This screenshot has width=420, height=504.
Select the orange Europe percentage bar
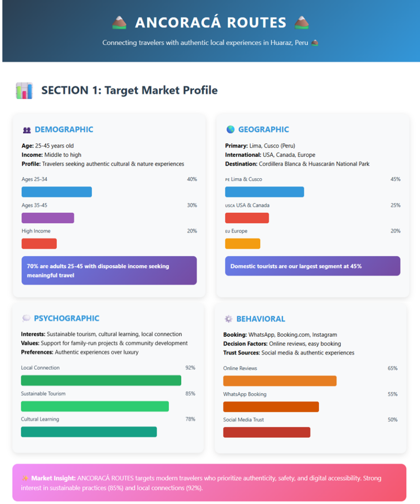click(242, 244)
